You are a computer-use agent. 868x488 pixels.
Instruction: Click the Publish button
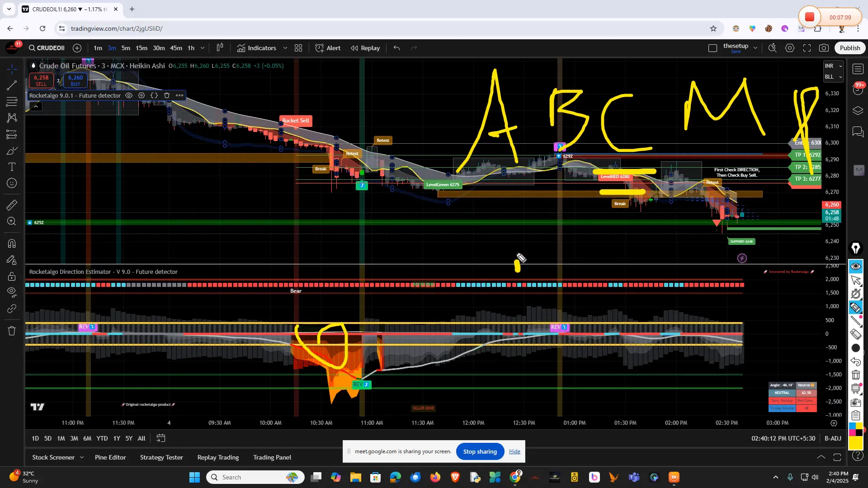pos(849,47)
